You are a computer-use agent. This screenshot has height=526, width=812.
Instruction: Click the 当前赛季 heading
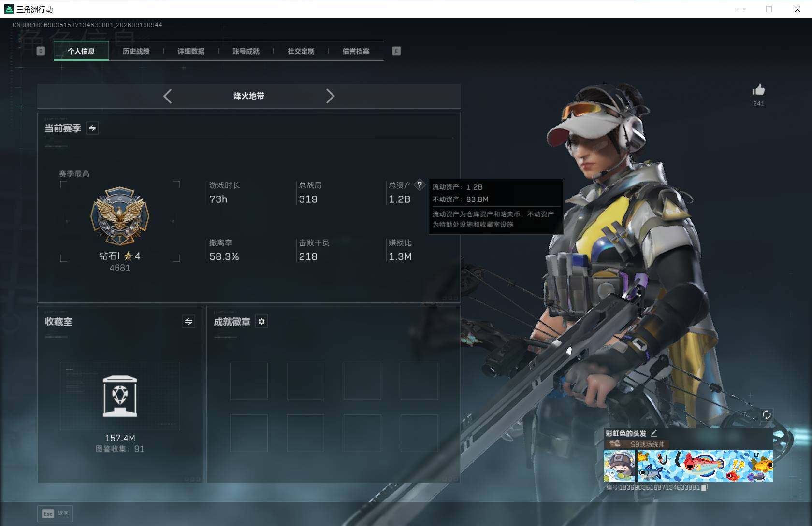click(63, 128)
